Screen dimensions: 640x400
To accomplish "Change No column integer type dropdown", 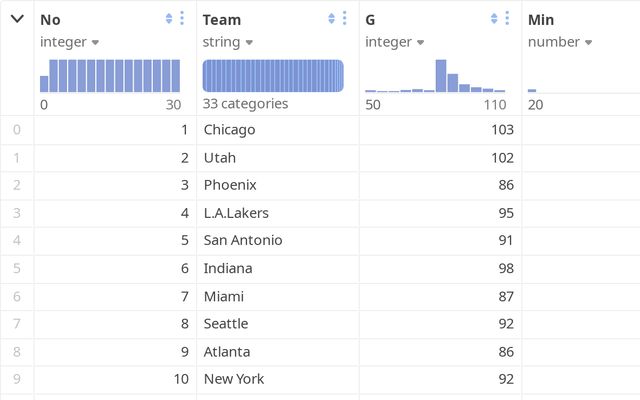I will coord(70,42).
